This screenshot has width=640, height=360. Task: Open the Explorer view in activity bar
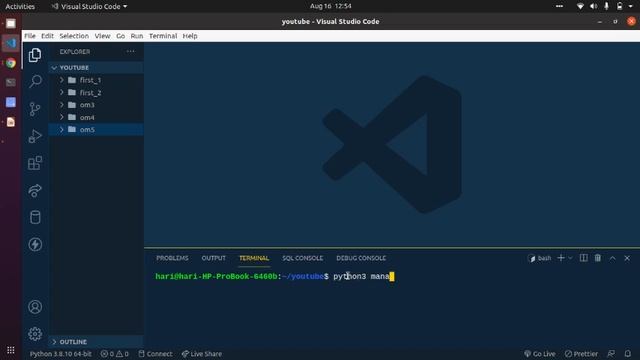[x=35, y=55]
